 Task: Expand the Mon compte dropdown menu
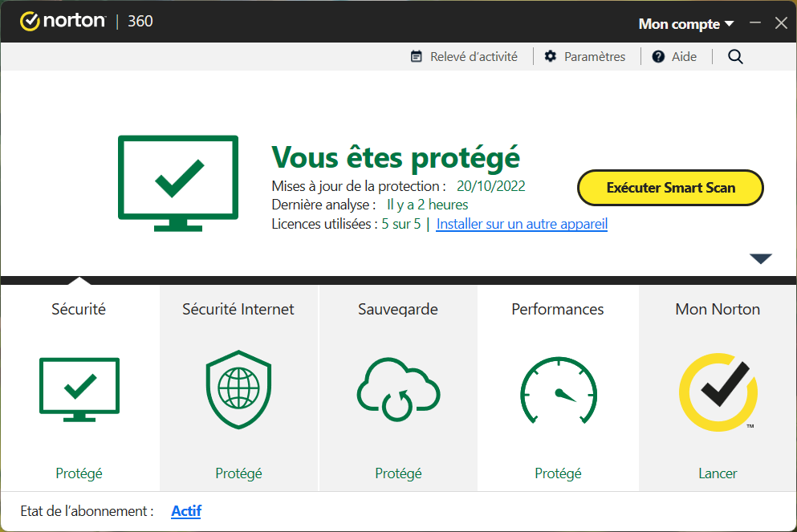[685, 24]
